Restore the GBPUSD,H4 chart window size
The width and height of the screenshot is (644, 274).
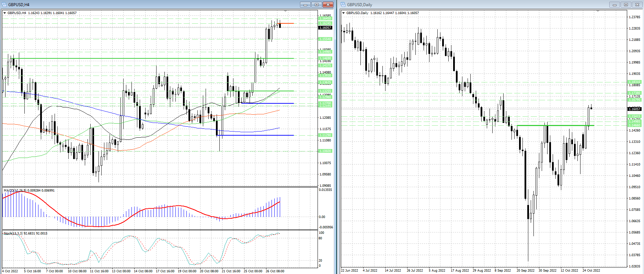[x=317, y=4]
